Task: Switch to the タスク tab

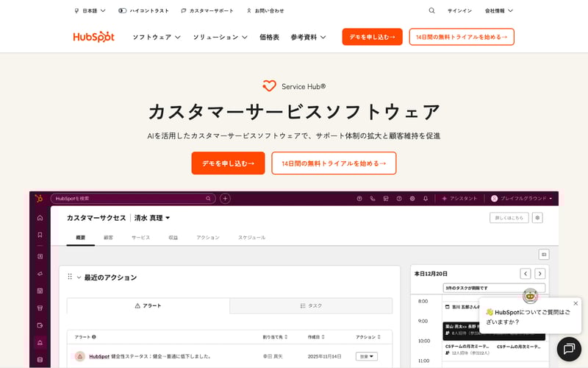Action: 311,305
